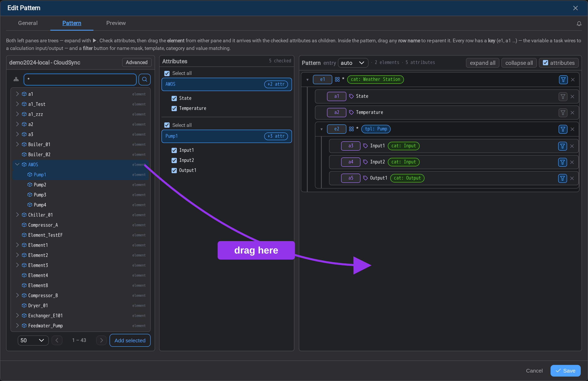Open the entry auto dropdown
The width and height of the screenshot is (588, 381).
point(353,63)
